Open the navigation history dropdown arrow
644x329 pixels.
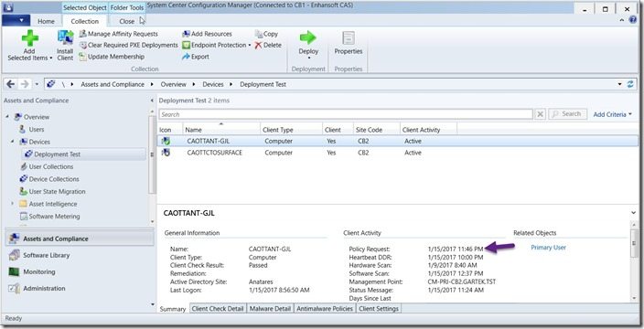click(37, 84)
